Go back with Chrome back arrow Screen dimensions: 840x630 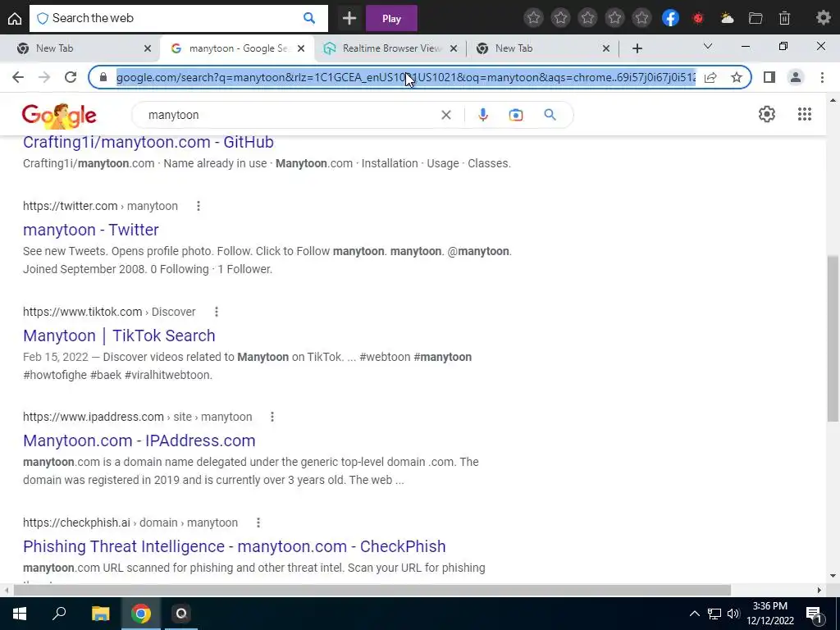tap(18, 77)
